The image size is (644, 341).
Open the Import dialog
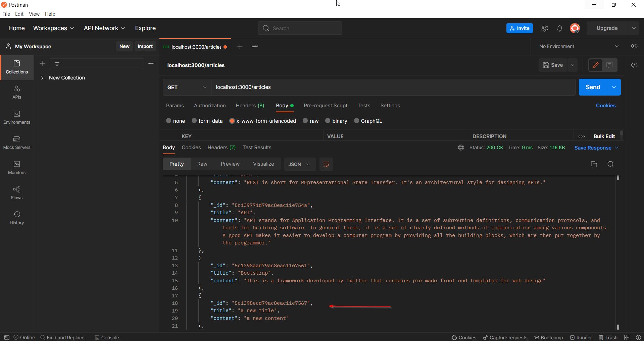click(145, 46)
